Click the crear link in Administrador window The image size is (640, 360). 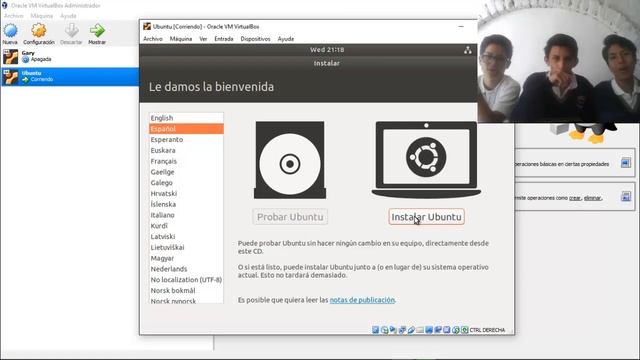click(575, 198)
